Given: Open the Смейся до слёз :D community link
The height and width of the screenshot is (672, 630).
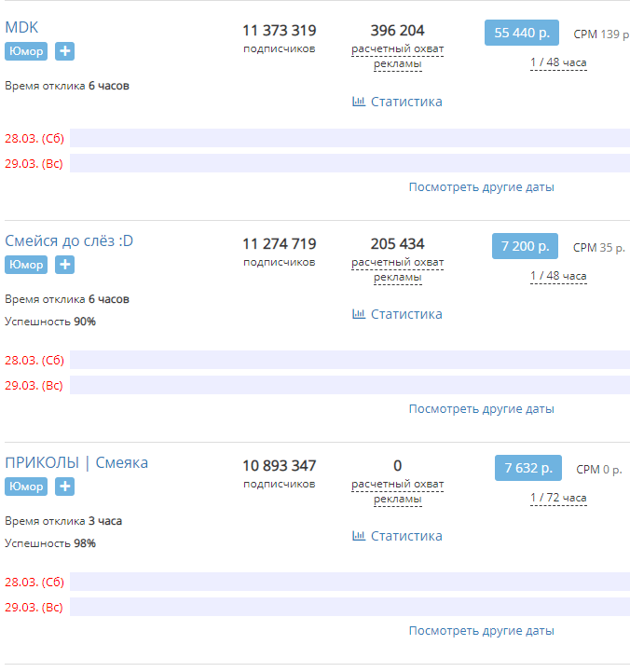Looking at the screenshot, I should (69, 240).
